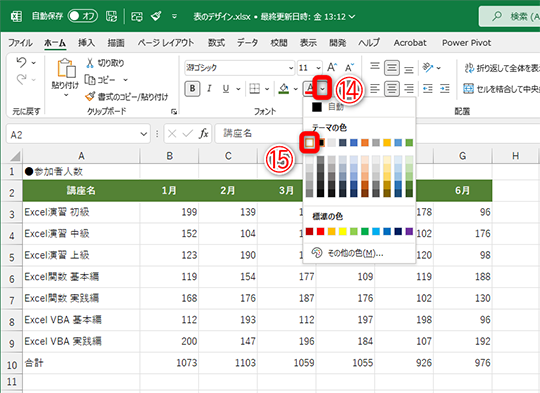Open the font name combo box 游ゴシック

coord(240,68)
